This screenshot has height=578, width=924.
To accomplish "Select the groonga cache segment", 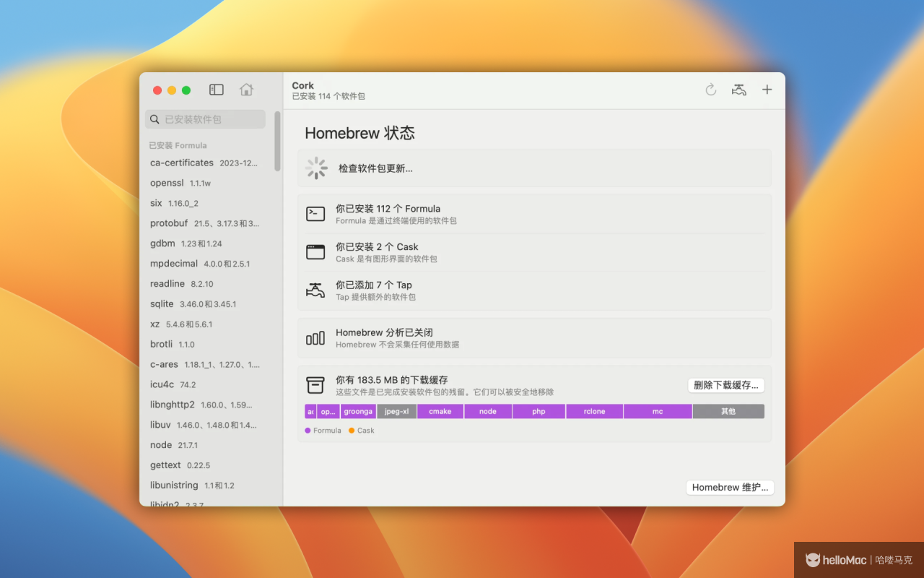I will tap(358, 411).
